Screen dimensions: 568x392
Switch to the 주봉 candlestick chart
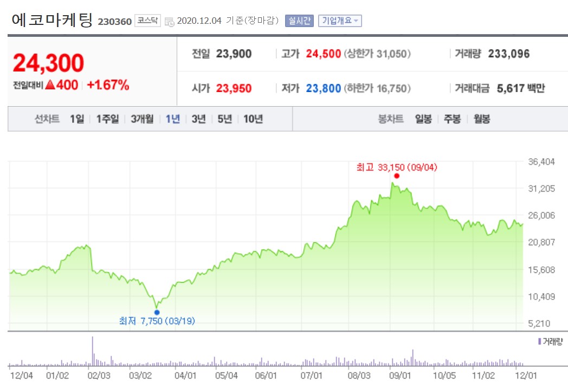click(x=452, y=119)
